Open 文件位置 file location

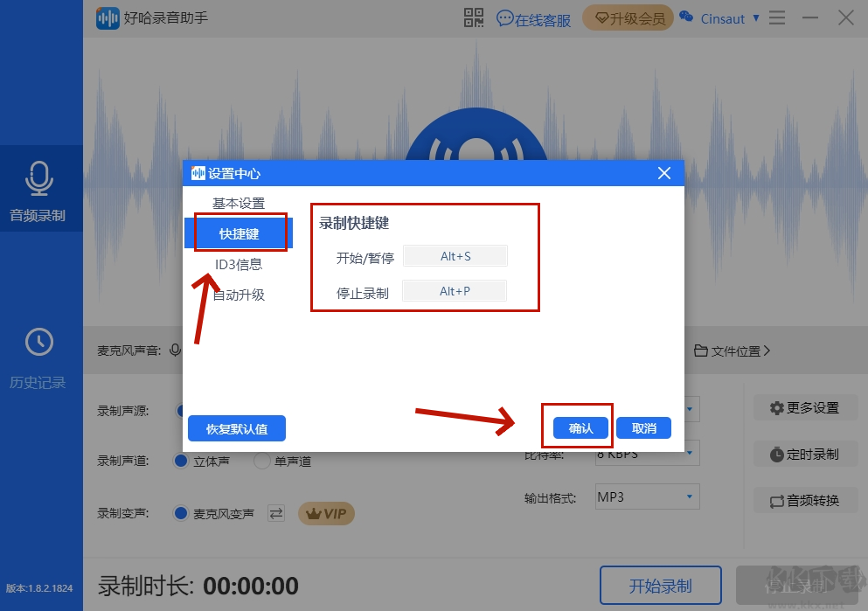coord(733,350)
